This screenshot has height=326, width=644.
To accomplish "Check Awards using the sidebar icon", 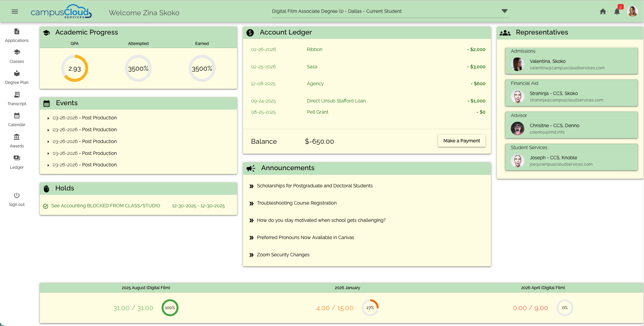I will pyautogui.click(x=17, y=141).
